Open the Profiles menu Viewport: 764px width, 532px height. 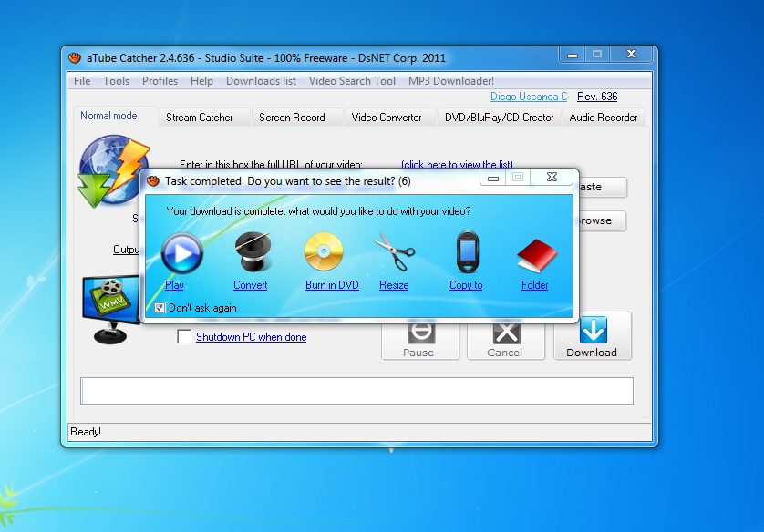pos(160,81)
